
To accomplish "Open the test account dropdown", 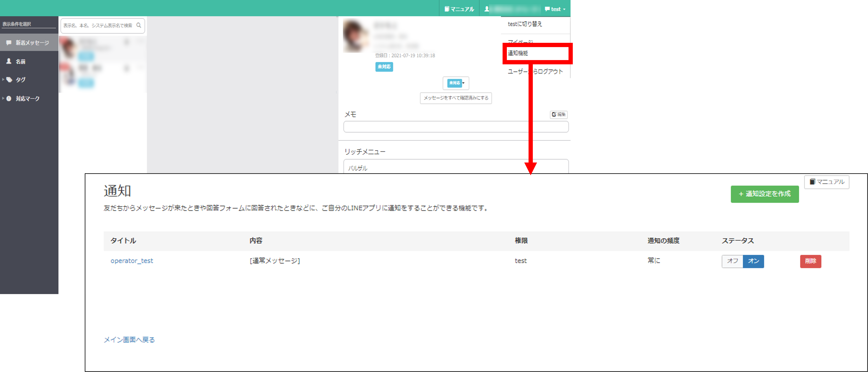I will [555, 9].
